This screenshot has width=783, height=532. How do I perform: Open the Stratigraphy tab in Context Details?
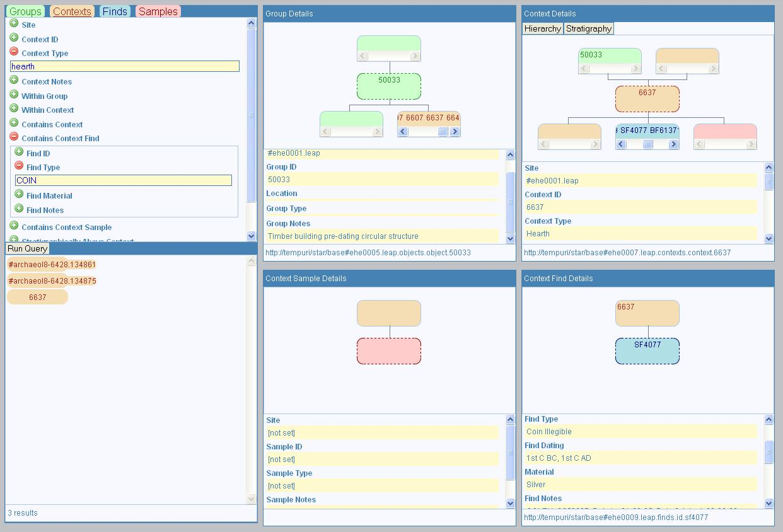pyautogui.click(x=589, y=28)
